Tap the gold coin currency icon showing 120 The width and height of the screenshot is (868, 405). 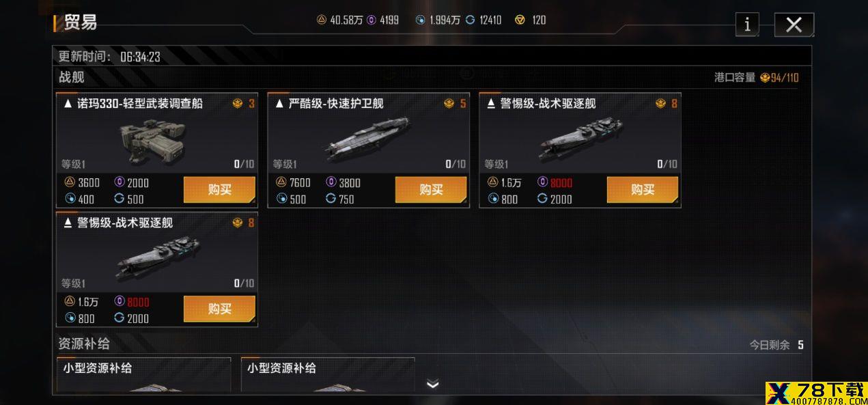click(520, 20)
